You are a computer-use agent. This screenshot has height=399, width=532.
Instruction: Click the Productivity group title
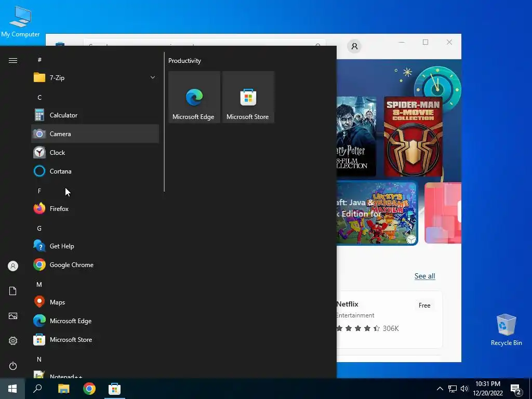184,61
